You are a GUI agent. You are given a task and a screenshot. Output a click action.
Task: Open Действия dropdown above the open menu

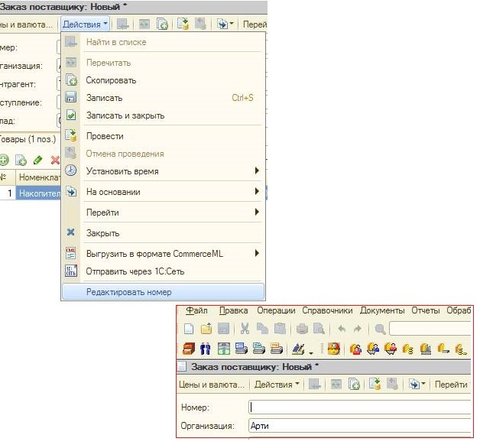(x=85, y=24)
